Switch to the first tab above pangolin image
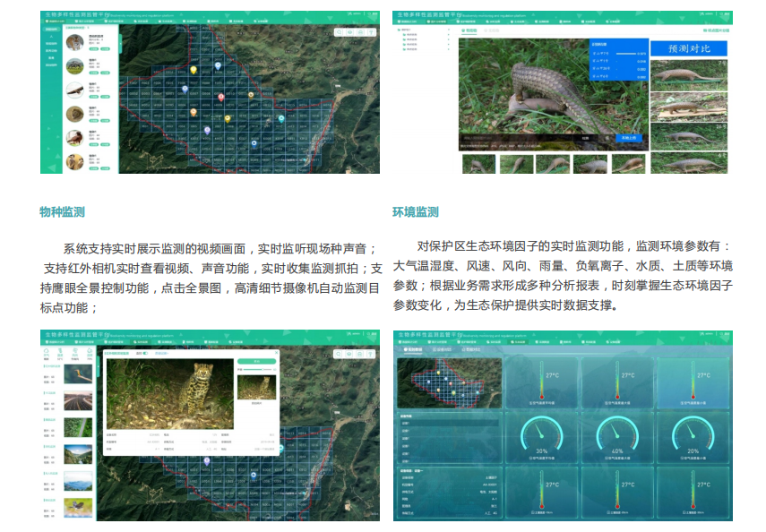766x532 pixels. point(469,30)
